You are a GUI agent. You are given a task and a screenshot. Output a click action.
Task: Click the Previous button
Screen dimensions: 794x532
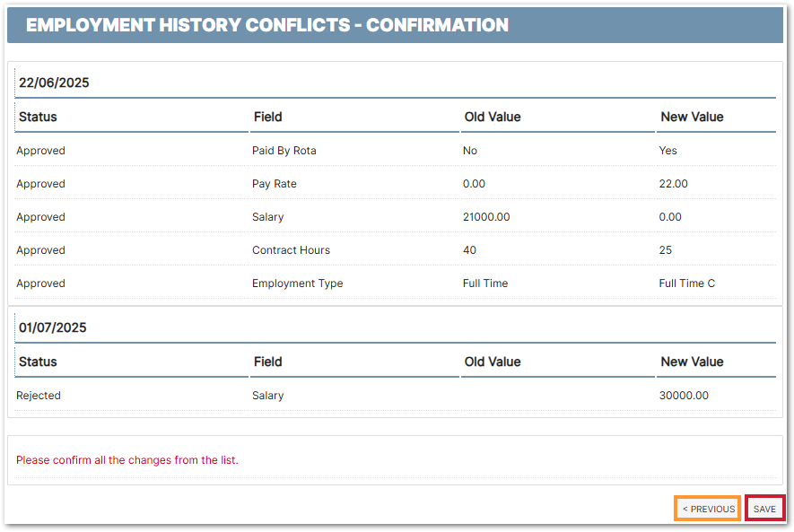click(x=708, y=509)
